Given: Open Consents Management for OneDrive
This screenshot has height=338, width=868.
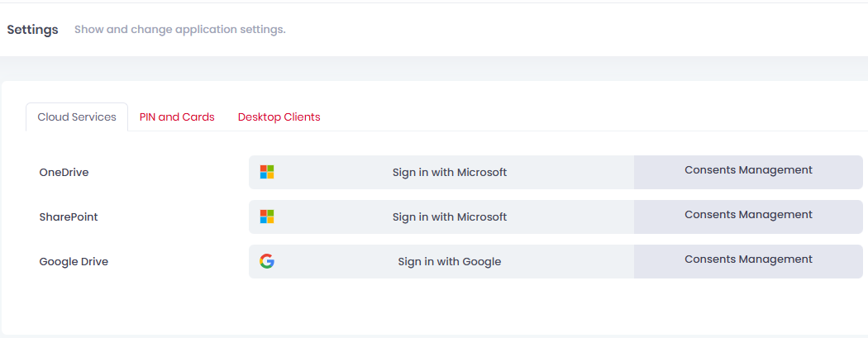Looking at the screenshot, I should pos(748,172).
